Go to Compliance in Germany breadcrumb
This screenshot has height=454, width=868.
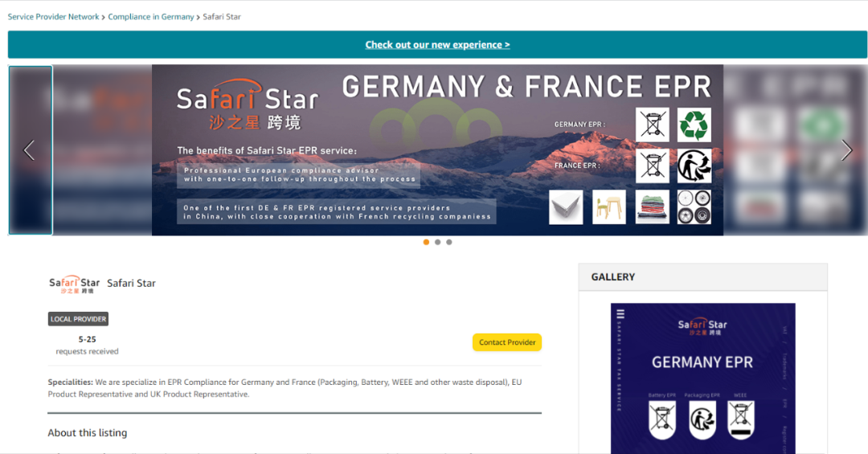point(151,16)
